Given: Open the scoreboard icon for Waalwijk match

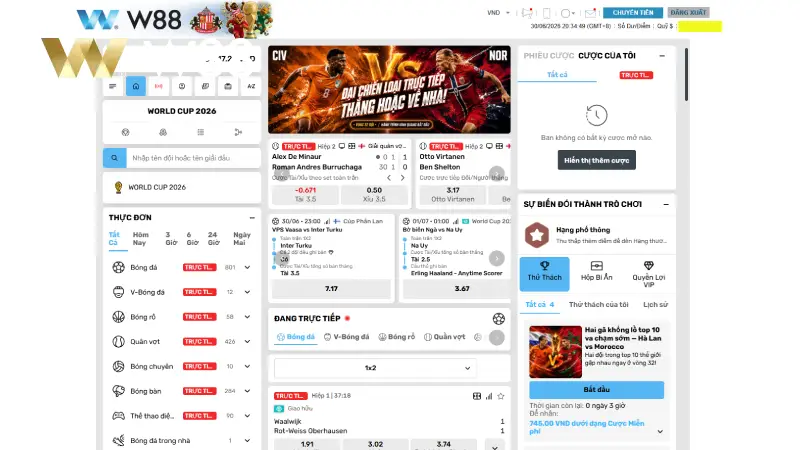Looking at the screenshot, I should 477,396.
